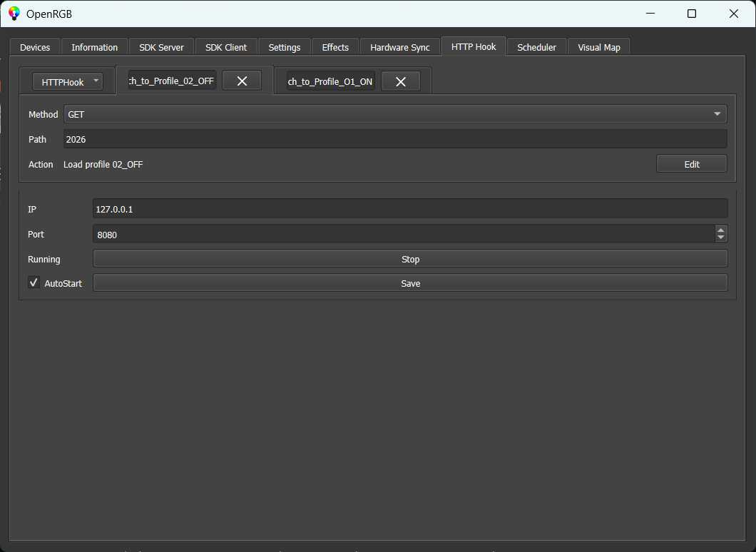Open the SDK Client tab

pyautogui.click(x=226, y=47)
